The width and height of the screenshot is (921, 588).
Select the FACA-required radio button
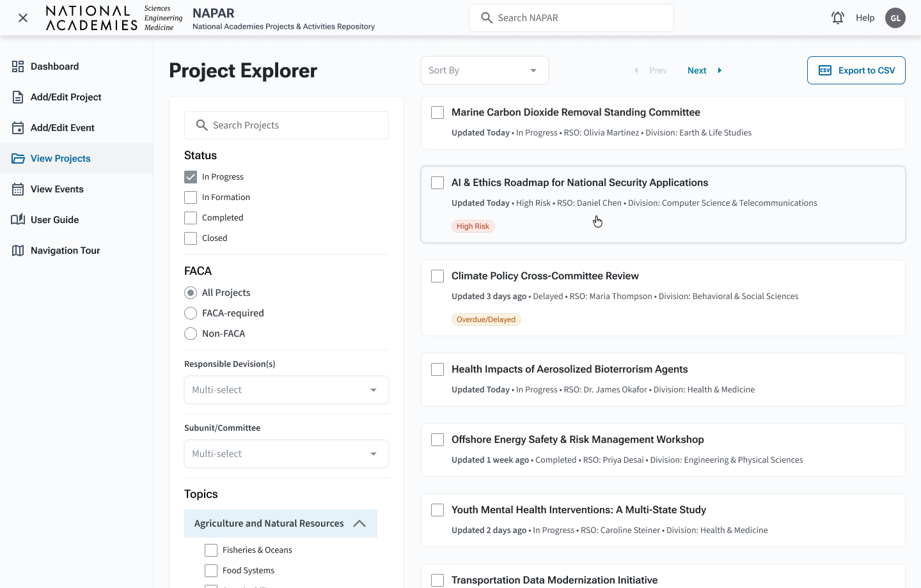(x=190, y=313)
